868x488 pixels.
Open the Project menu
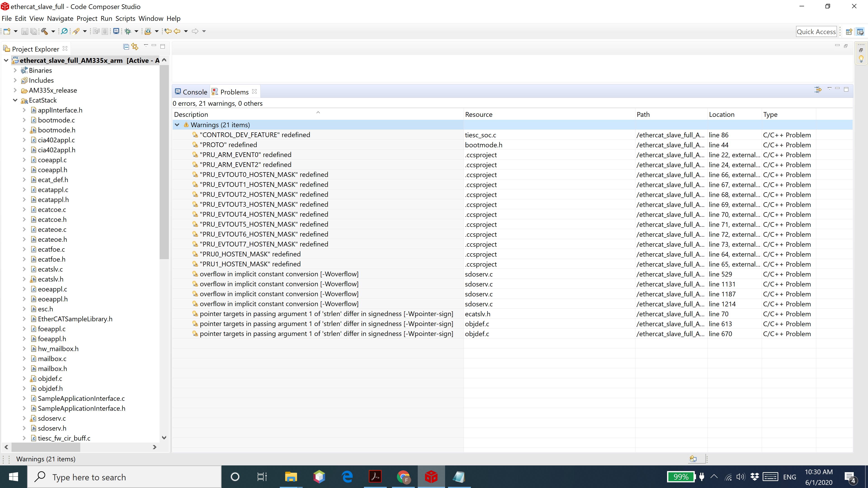[x=87, y=19]
